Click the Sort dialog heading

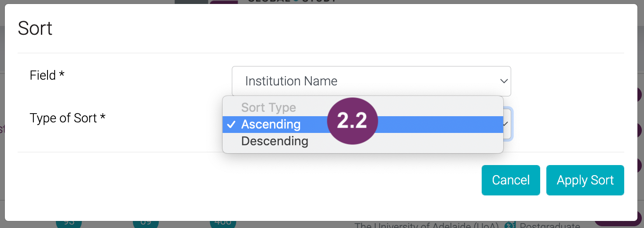pos(35,29)
